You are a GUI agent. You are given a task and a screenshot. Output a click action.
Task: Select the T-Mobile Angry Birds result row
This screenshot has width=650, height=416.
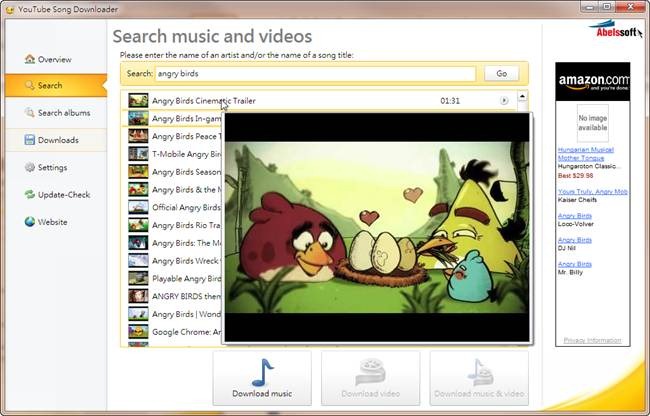(172, 154)
